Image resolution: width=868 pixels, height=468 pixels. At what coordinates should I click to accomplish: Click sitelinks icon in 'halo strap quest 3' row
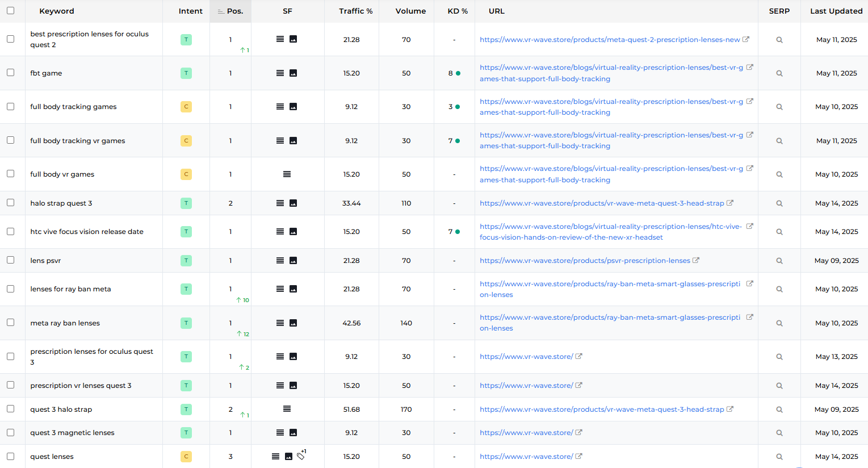[x=280, y=203]
